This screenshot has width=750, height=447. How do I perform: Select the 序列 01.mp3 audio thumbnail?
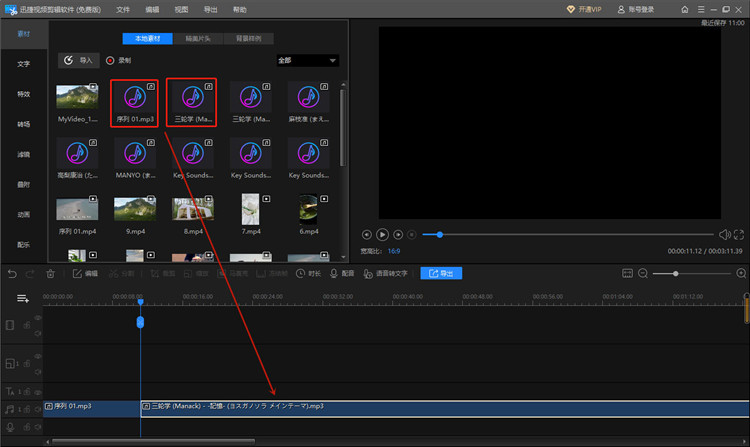135,98
